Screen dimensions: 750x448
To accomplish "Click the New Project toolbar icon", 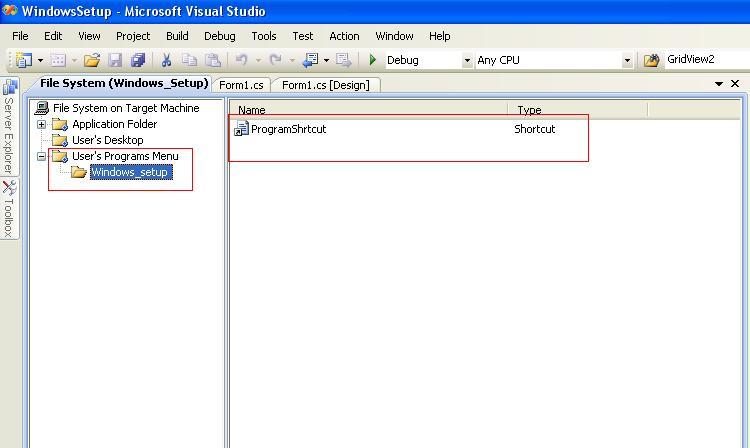I will point(23,60).
